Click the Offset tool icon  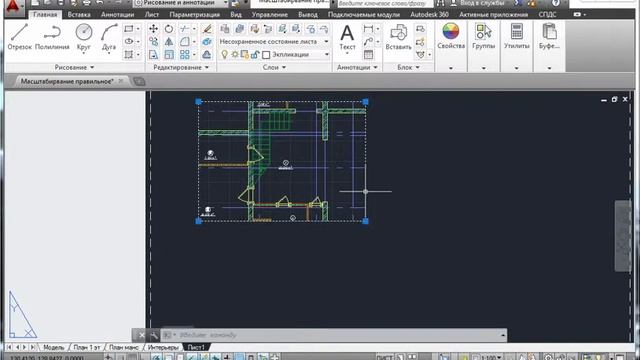coord(207,54)
